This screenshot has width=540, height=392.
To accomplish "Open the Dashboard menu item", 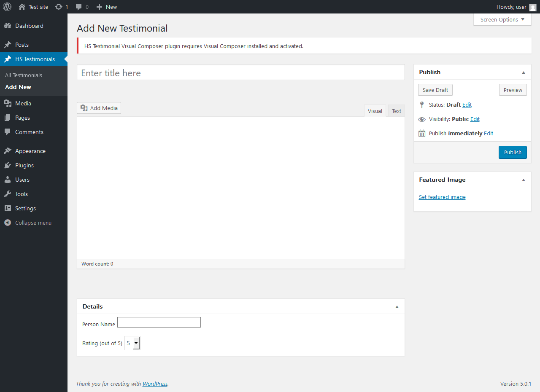I will coord(34,26).
